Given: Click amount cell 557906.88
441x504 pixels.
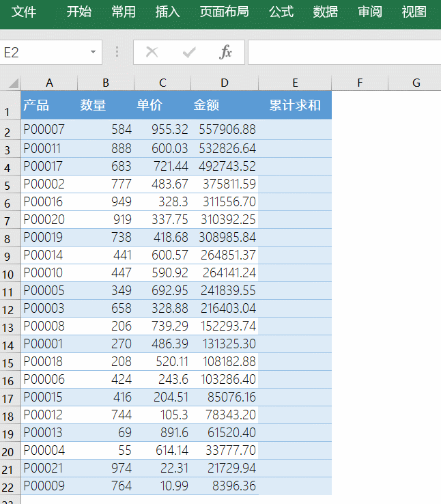Looking at the screenshot, I should click(x=225, y=130).
